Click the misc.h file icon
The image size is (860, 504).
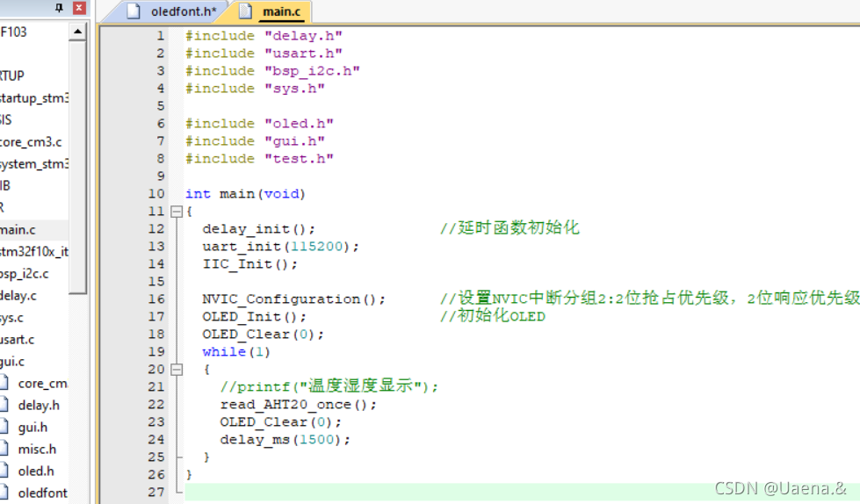[x=4, y=449]
